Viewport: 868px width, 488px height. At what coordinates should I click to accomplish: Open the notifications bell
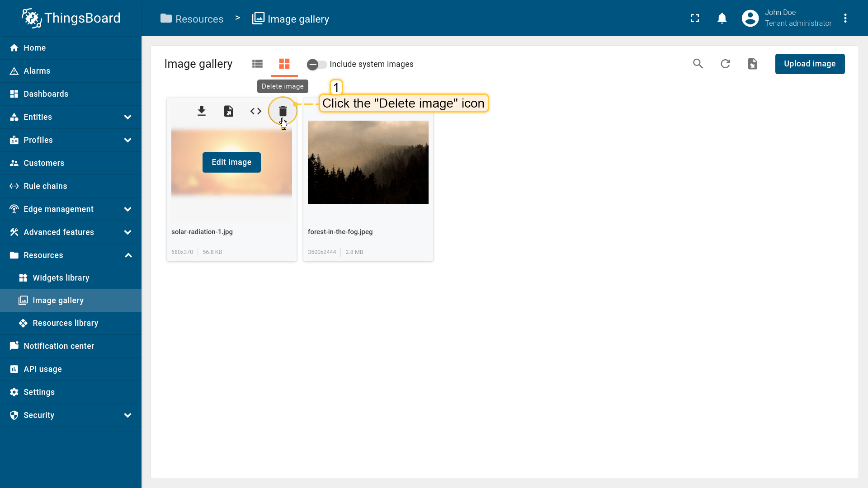722,19
